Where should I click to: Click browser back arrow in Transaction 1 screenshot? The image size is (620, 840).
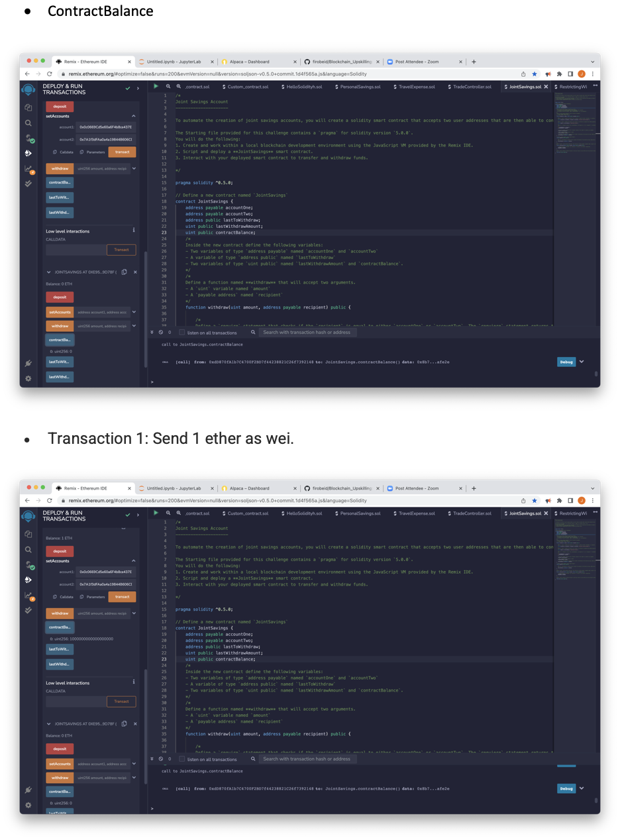(27, 501)
